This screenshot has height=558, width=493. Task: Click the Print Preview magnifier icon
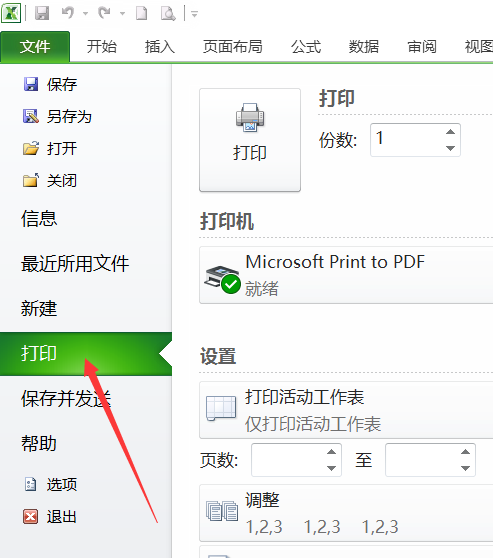click(x=168, y=14)
